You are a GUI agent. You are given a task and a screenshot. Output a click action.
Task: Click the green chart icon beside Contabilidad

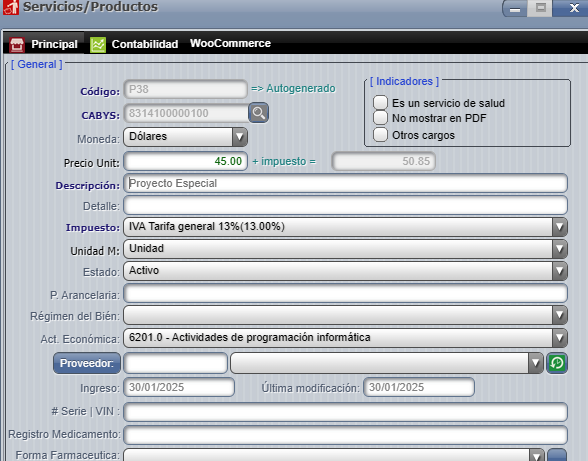click(x=98, y=45)
